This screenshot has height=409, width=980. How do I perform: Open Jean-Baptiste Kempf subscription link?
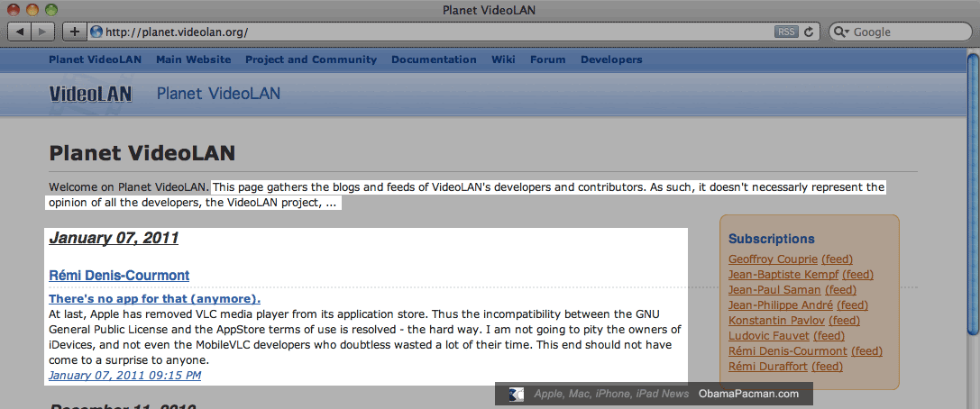point(783,274)
